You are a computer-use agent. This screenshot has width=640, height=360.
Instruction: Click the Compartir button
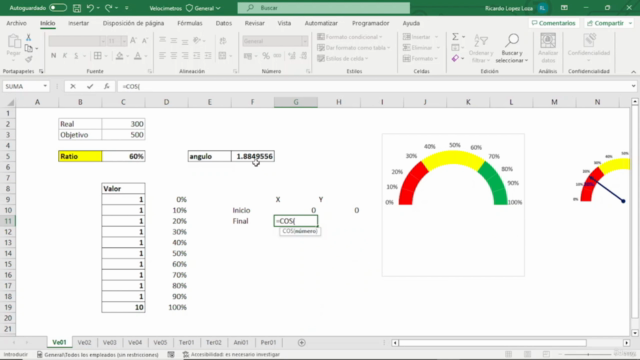(x=609, y=23)
